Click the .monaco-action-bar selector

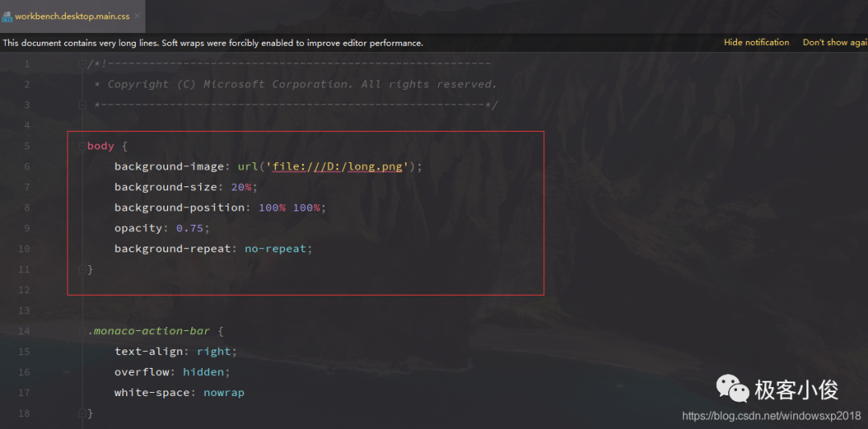point(149,331)
